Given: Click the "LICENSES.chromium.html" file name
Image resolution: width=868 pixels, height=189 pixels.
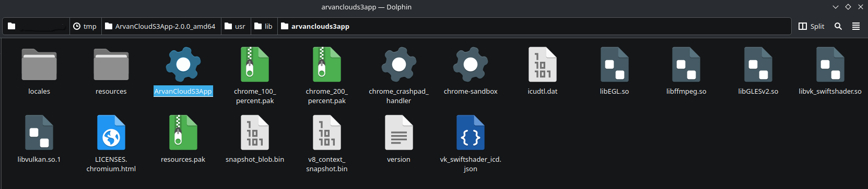Looking at the screenshot, I should pyautogui.click(x=111, y=164).
